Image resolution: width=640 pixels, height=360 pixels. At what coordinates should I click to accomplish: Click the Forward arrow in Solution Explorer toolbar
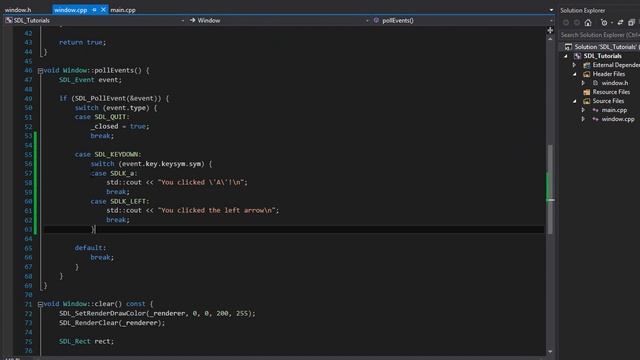point(577,23)
